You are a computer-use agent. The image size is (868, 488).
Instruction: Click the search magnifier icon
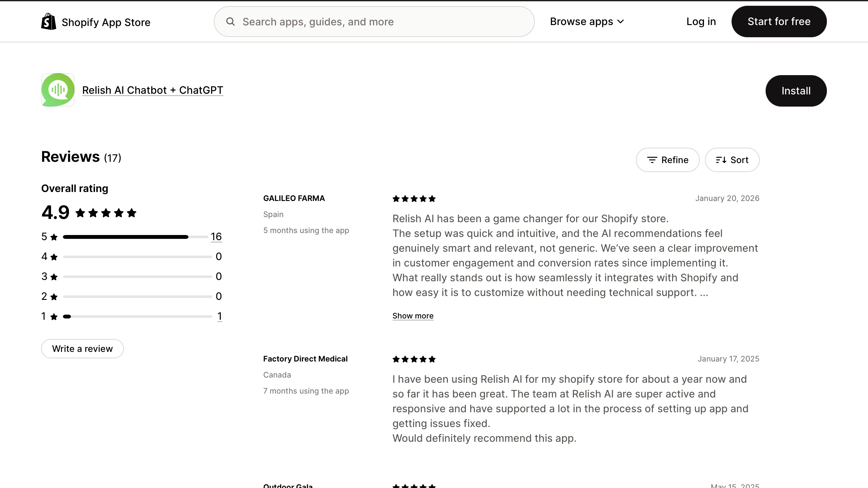pos(230,22)
